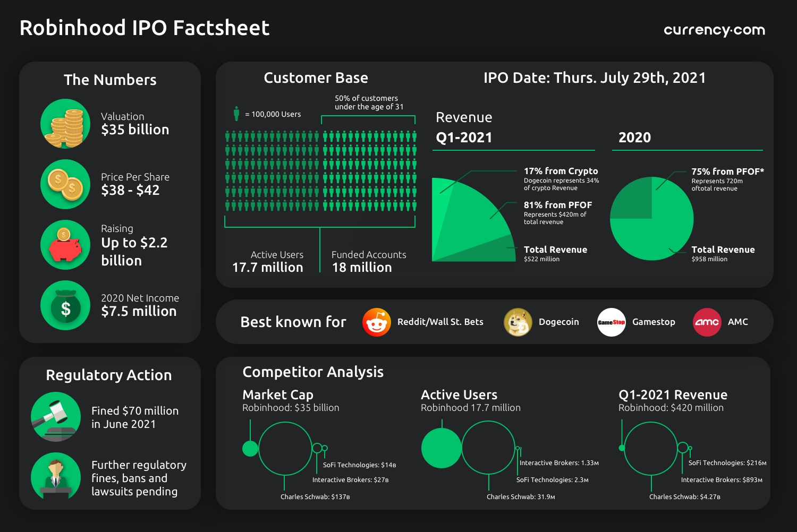Click the Total Revenue $522 million label
Screen dimensions: 797x532
click(556, 254)
